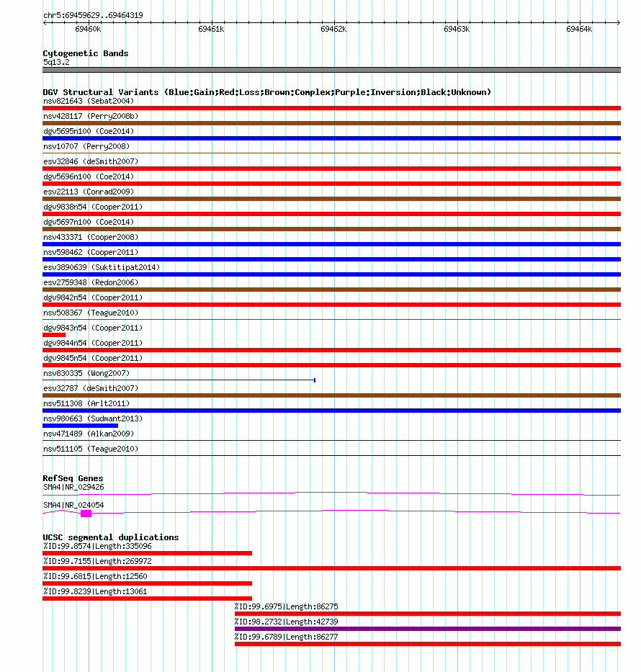
Task: Click esv32846 (deSmith2007) variant label
Action: [x=91, y=161]
